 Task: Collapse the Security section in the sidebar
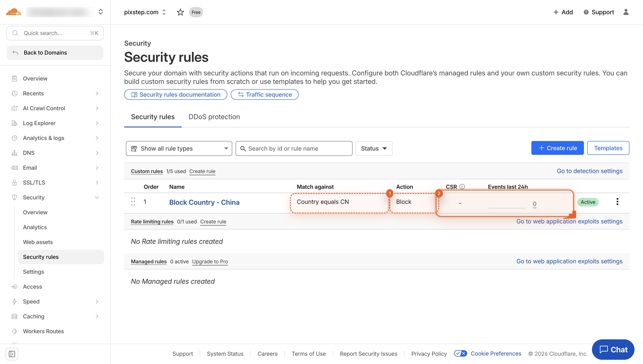coord(97,197)
